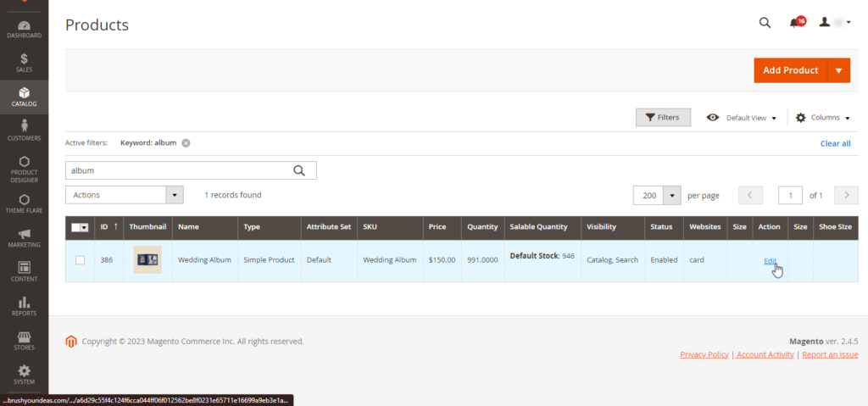Click the 991.0000 quantity cell
The image size is (868, 406).
point(482,259)
